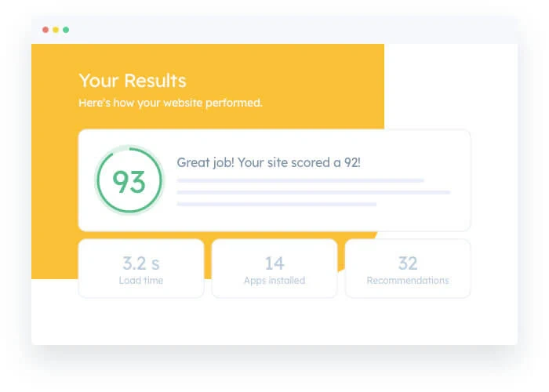Click the "Your Results" heading
Viewport: 549px width, 392px height.
(133, 81)
